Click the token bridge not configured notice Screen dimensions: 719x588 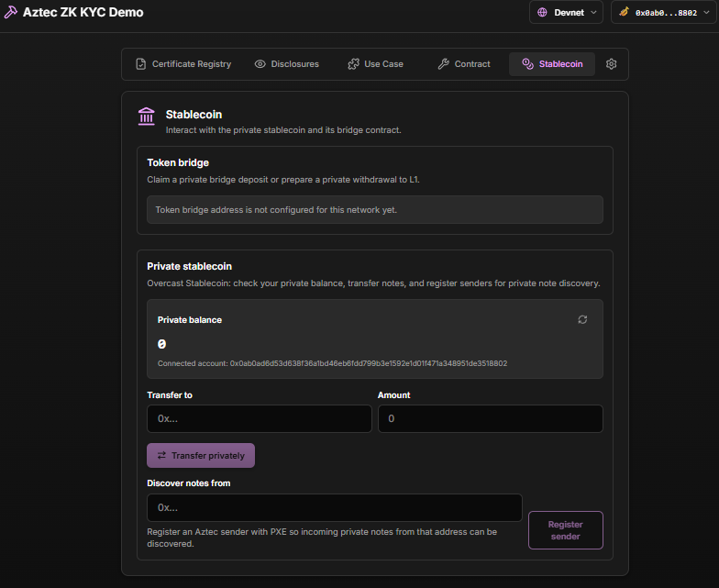[374, 209]
